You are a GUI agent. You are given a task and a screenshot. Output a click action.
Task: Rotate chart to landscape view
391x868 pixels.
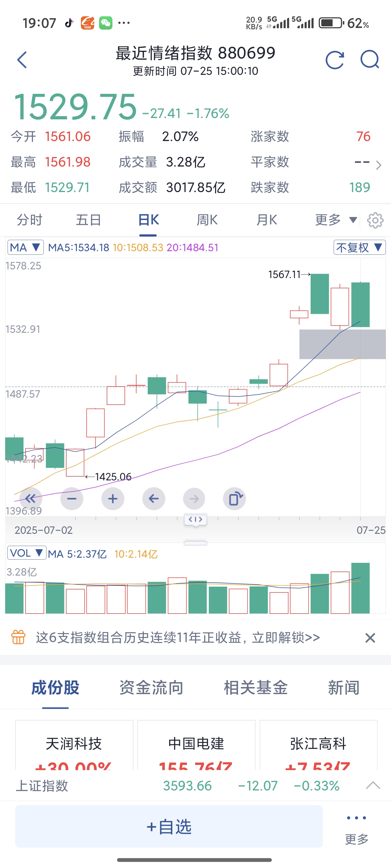[x=235, y=499]
